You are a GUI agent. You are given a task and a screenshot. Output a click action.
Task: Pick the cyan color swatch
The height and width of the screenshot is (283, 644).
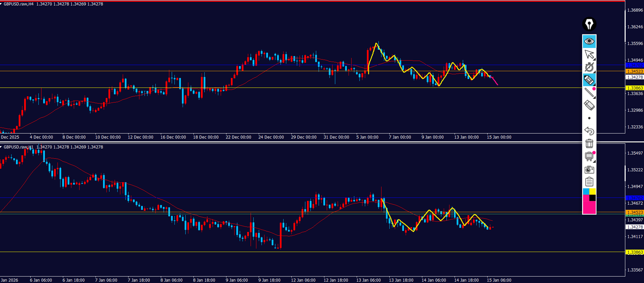pyautogui.click(x=586, y=192)
